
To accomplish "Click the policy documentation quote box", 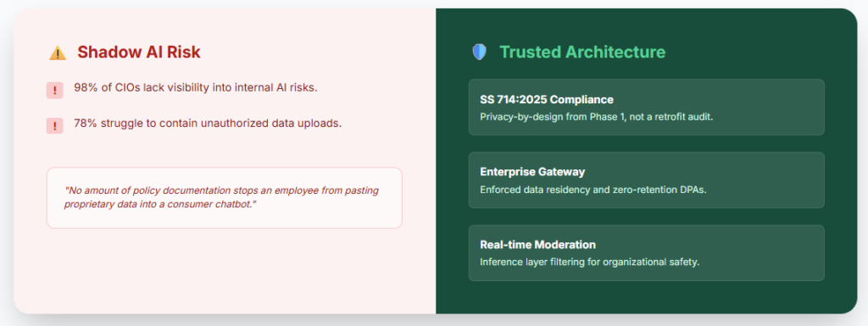I will pyautogui.click(x=224, y=198).
